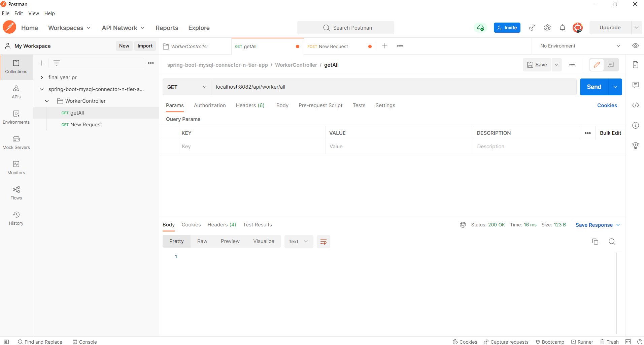644x345 pixels.
Task: Click the cloud sync status icon
Action: tap(480, 28)
